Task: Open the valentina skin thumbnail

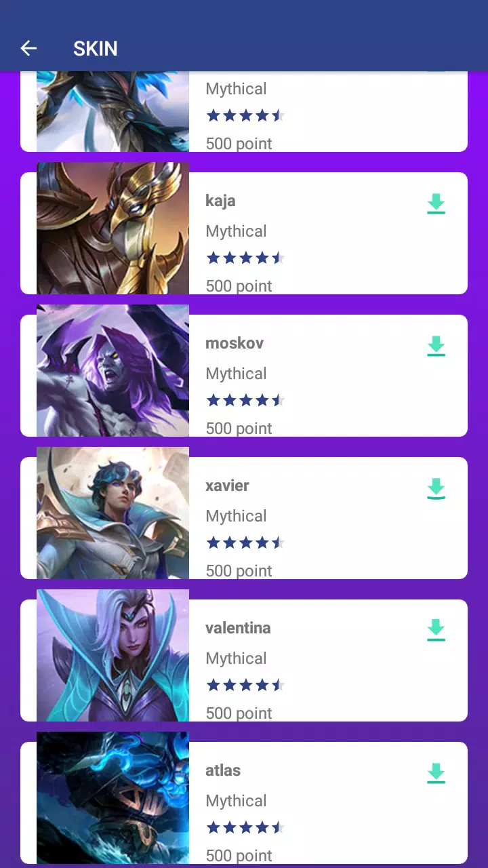Action: point(113,655)
